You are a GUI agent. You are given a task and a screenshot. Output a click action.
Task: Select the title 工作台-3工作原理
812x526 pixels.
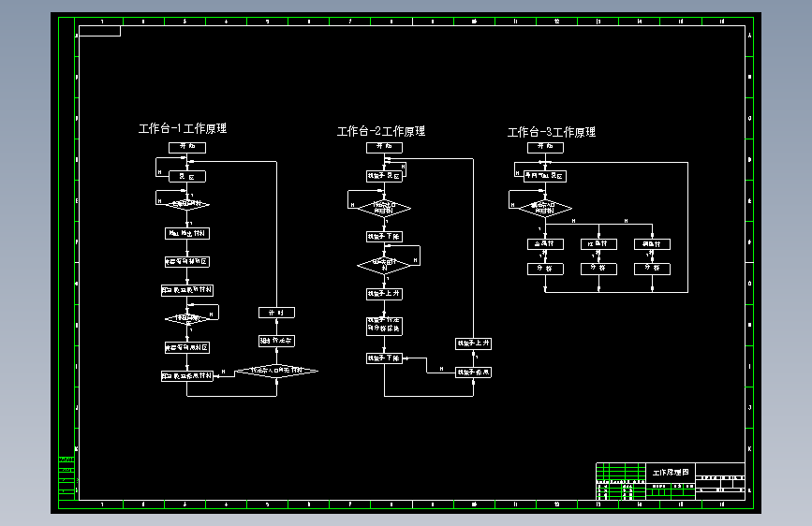552,133
